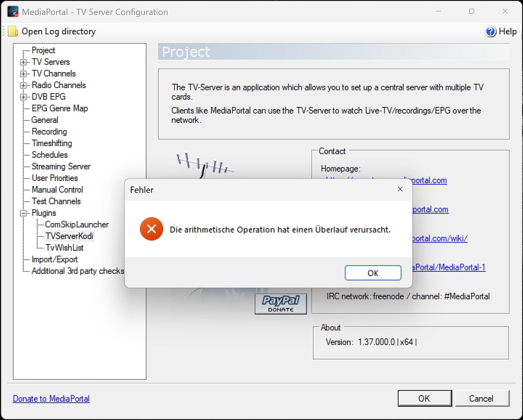Close the Fehler dialog with its X
Screen dimensions: 523x420
pos(400,189)
